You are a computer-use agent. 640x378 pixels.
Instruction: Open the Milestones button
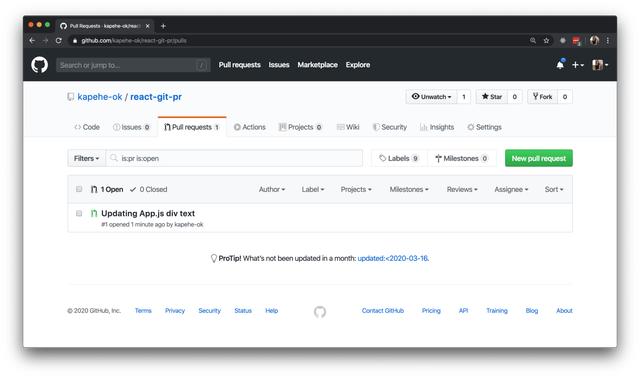point(462,158)
